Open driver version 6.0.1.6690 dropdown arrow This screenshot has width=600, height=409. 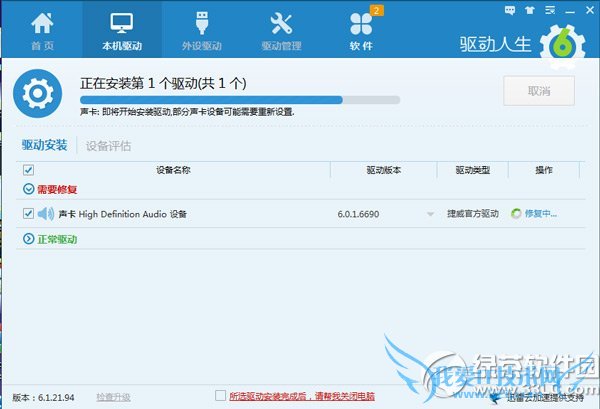430,214
